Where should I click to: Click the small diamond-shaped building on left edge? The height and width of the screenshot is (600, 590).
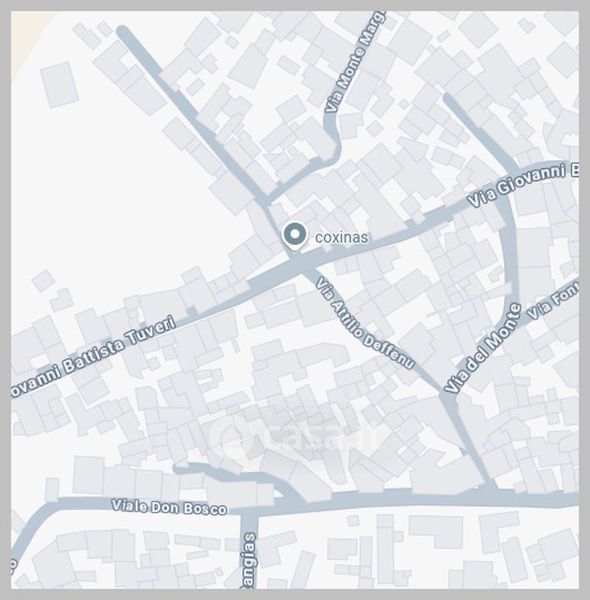[43, 280]
